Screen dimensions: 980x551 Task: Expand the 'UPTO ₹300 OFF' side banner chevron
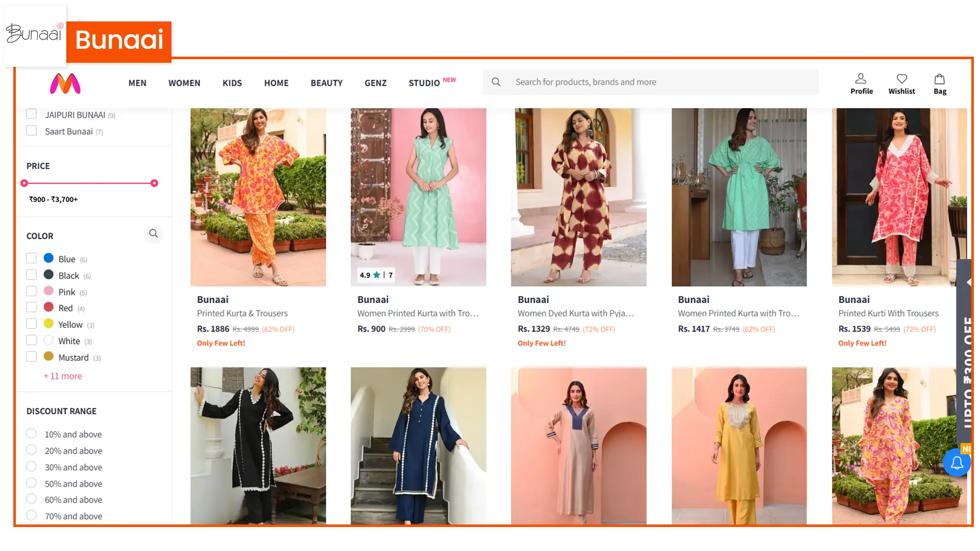pos(968,283)
